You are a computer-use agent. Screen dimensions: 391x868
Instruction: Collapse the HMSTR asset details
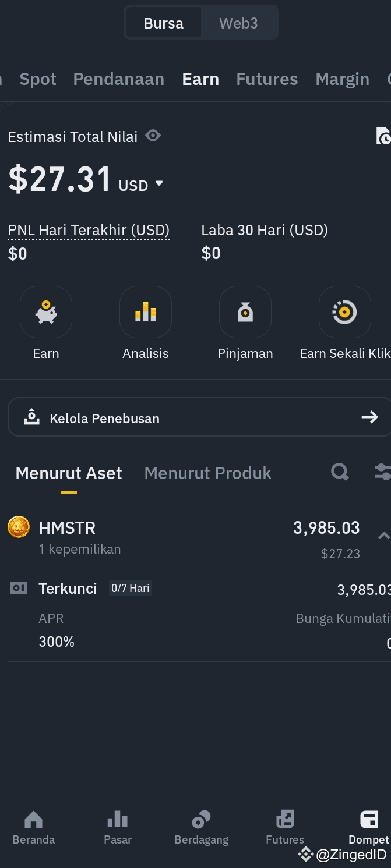pos(383,536)
